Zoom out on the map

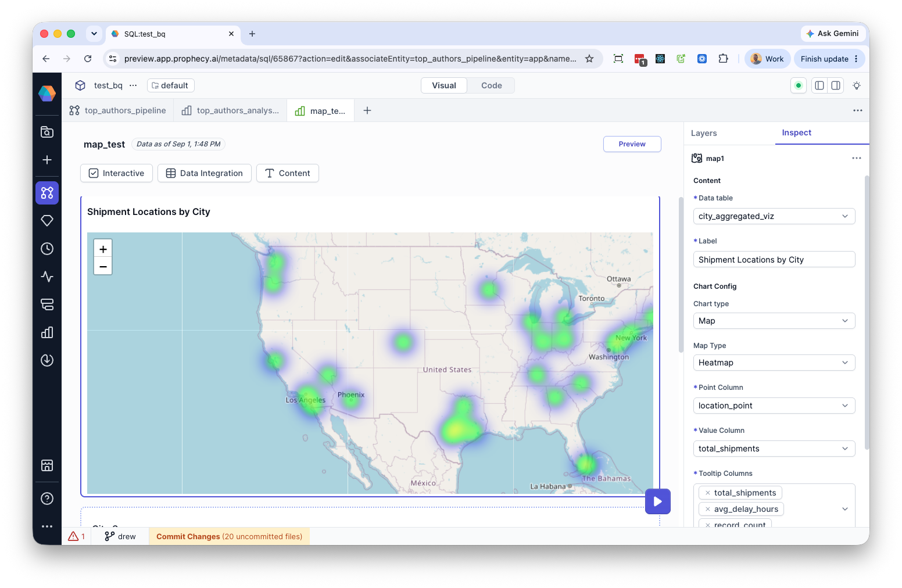pyautogui.click(x=103, y=266)
